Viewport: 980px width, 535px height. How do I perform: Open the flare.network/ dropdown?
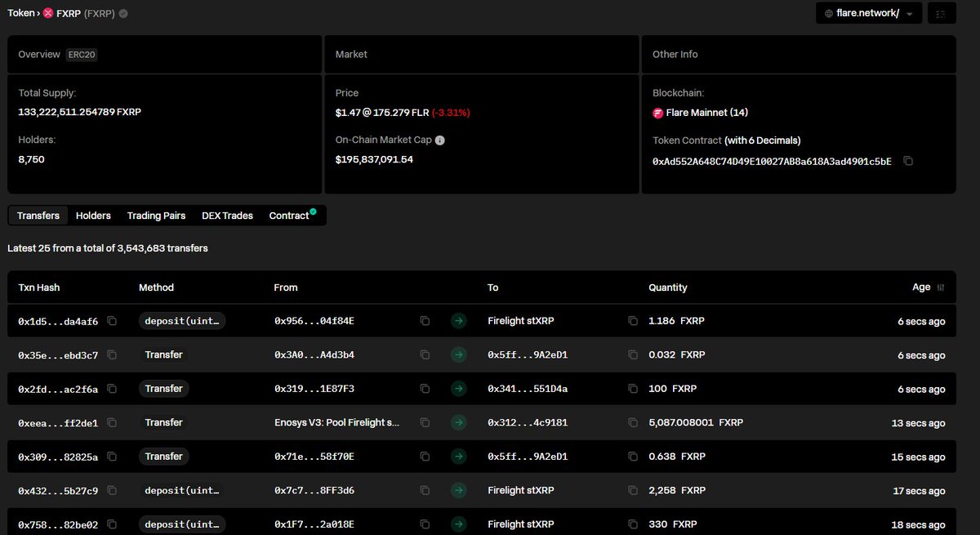tap(869, 14)
